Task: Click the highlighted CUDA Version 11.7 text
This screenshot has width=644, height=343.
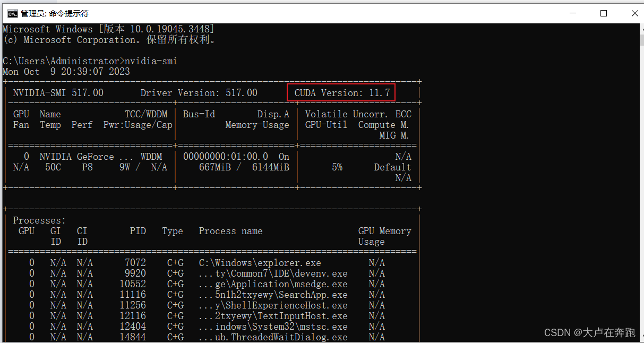Action: 340,92
